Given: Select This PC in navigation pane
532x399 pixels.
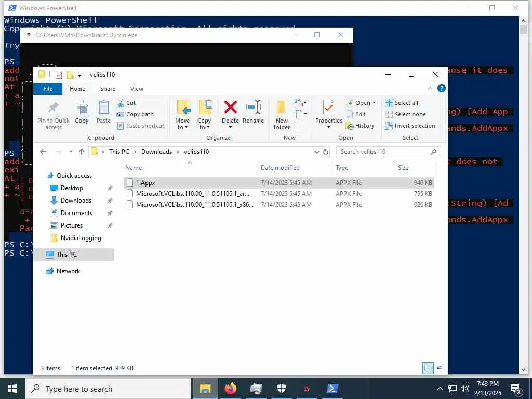Looking at the screenshot, I should click(74, 255).
